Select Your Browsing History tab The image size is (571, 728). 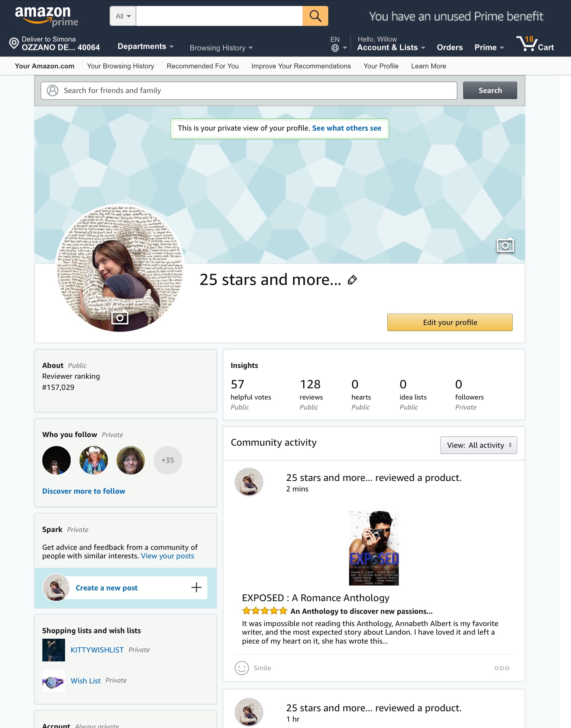(120, 66)
